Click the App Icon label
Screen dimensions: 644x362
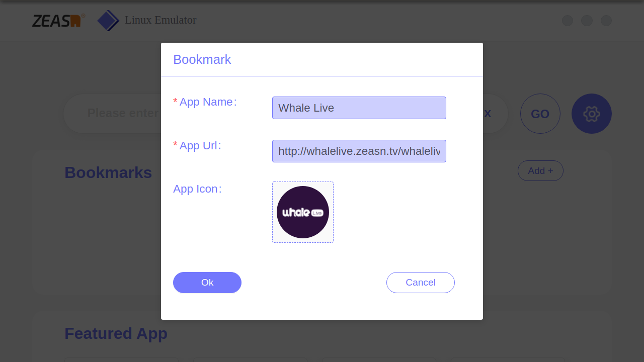(x=197, y=189)
